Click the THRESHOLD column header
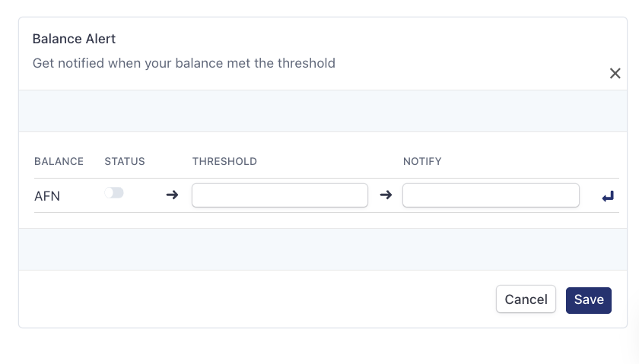Image resolution: width=639 pixels, height=364 pixels. 224,161
